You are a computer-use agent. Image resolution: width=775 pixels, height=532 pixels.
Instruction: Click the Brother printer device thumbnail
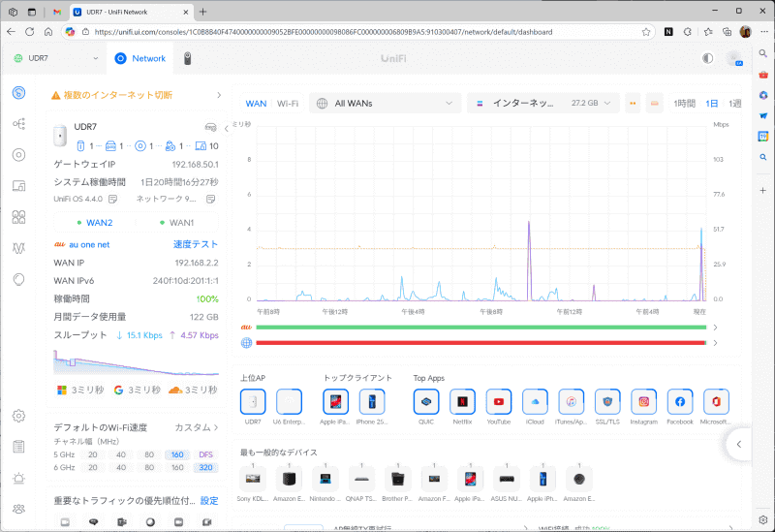pos(398,479)
